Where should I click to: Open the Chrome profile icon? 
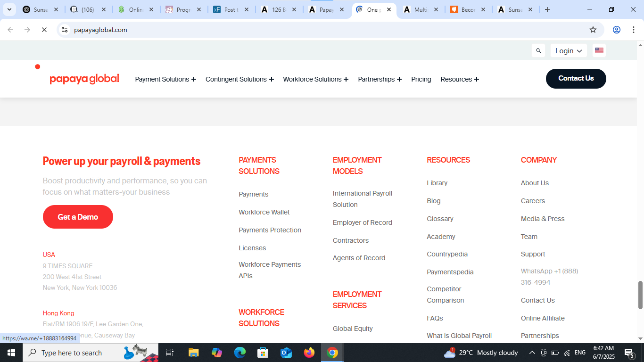click(617, 30)
